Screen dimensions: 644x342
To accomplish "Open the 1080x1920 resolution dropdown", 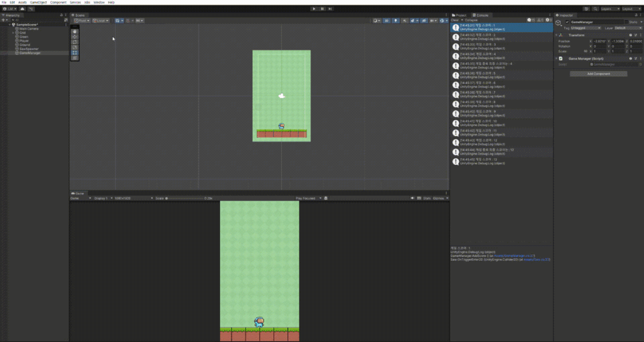I will pyautogui.click(x=133, y=198).
